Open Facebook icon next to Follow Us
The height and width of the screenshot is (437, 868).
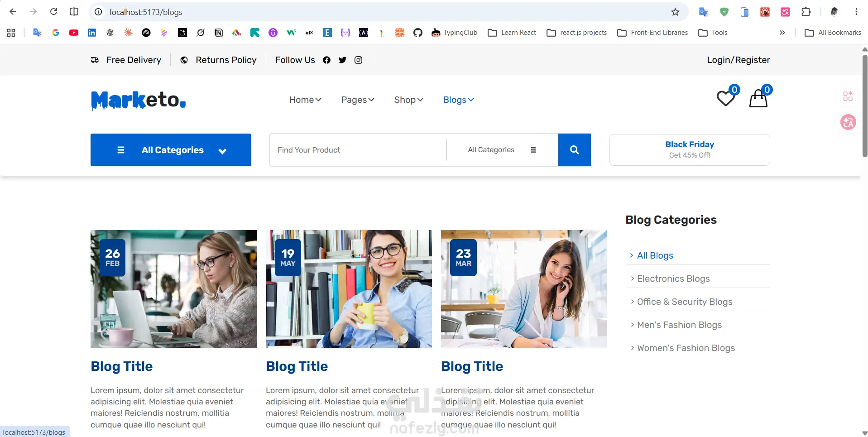(x=327, y=60)
